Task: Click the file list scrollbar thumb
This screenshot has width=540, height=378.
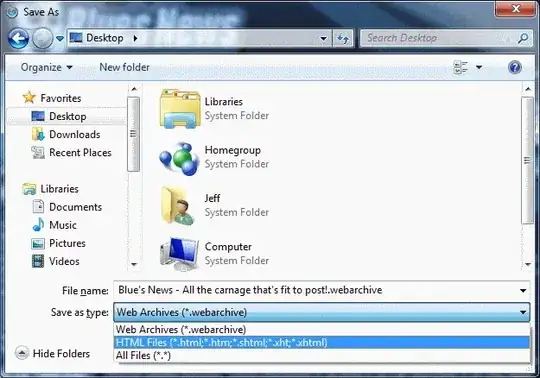Action: point(527,160)
